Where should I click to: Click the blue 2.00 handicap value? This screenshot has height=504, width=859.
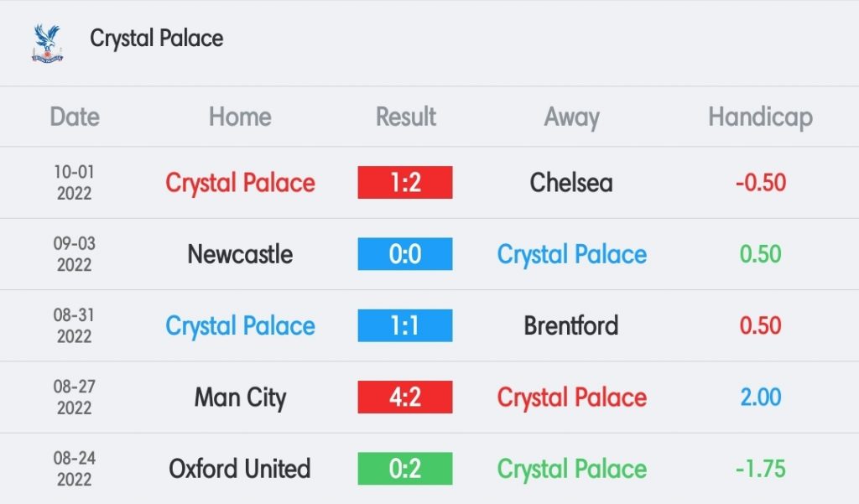pos(760,397)
